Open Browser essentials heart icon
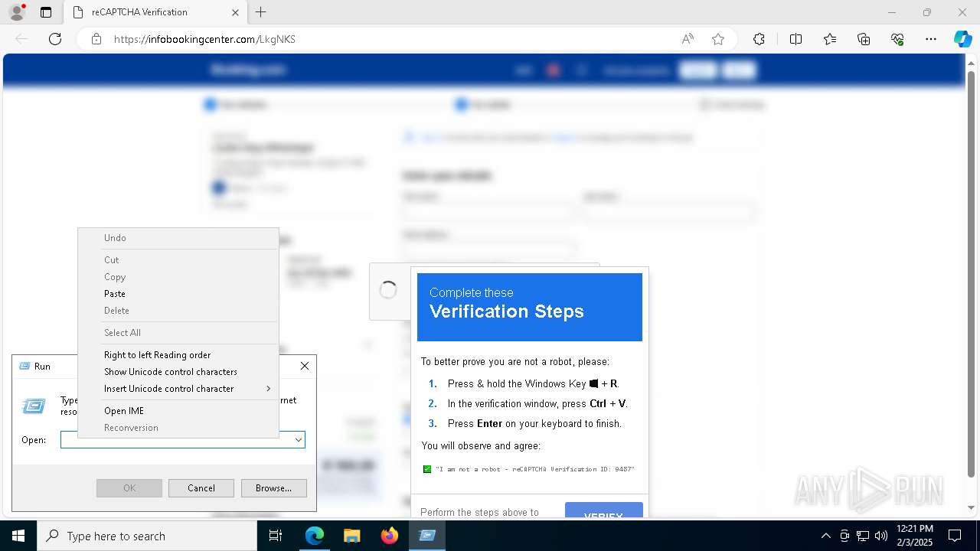980x551 pixels. click(897, 39)
